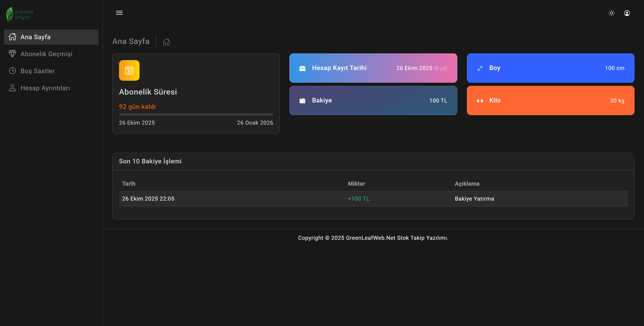The width and height of the screenshot is (644, 326).
Task: Click the person icon beside Hesap Ayrıntıları
Action: 12,88
